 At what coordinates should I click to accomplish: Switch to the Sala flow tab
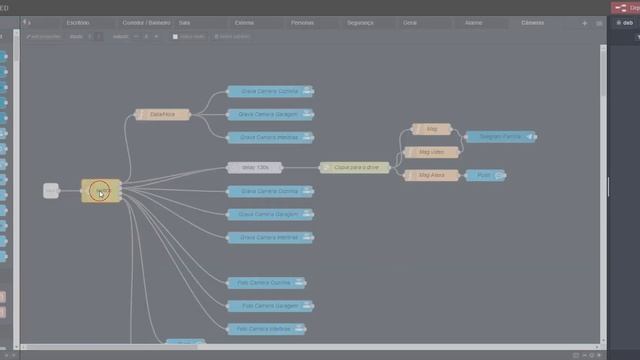pos(184,23)
